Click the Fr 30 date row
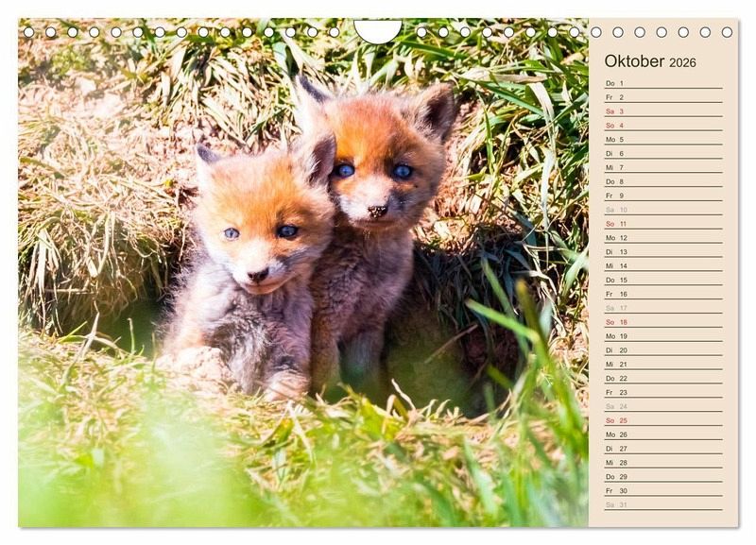 click(x=663, y=490)
